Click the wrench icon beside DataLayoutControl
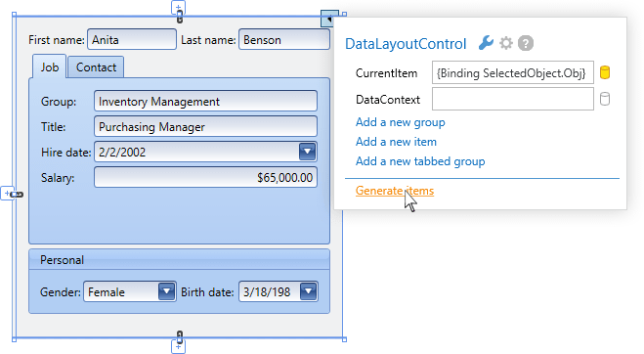 486,43
